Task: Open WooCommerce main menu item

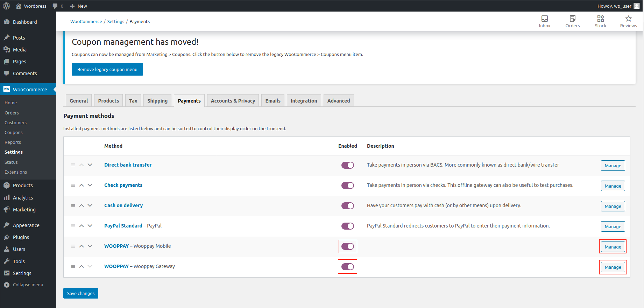Action: click(x=28, y=89)
